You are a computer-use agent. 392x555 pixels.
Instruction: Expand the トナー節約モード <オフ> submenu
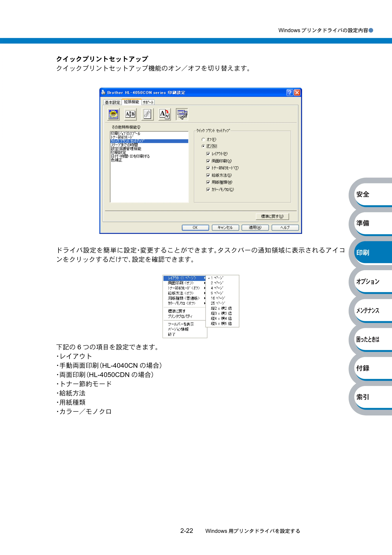coord(185,288)
